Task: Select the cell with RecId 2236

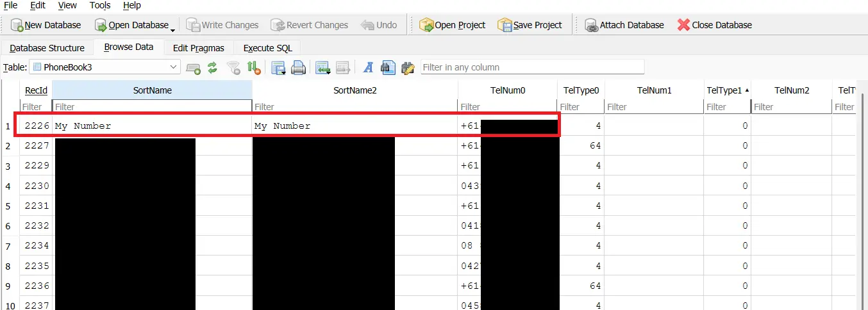Action: 36,286
